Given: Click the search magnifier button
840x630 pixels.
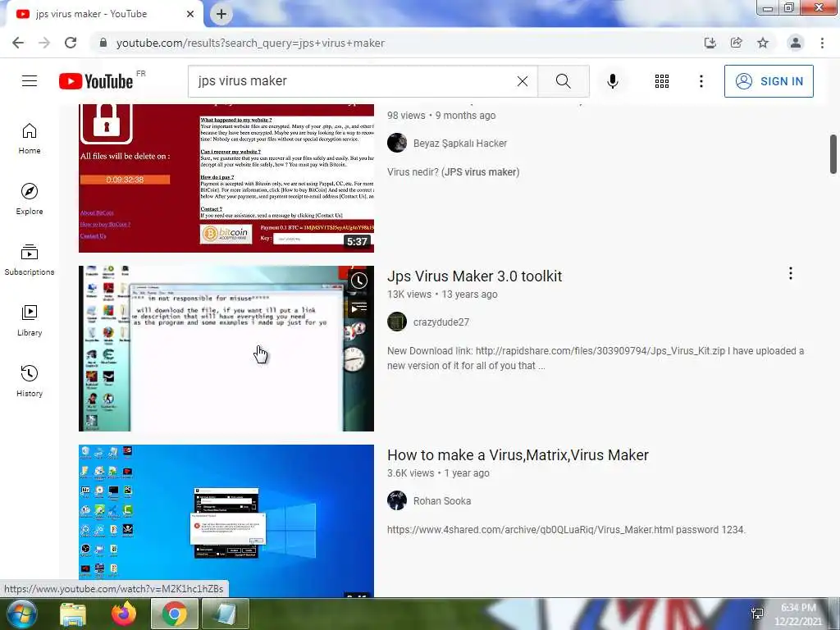Looking at the screenshot, I should click(563, 81).
